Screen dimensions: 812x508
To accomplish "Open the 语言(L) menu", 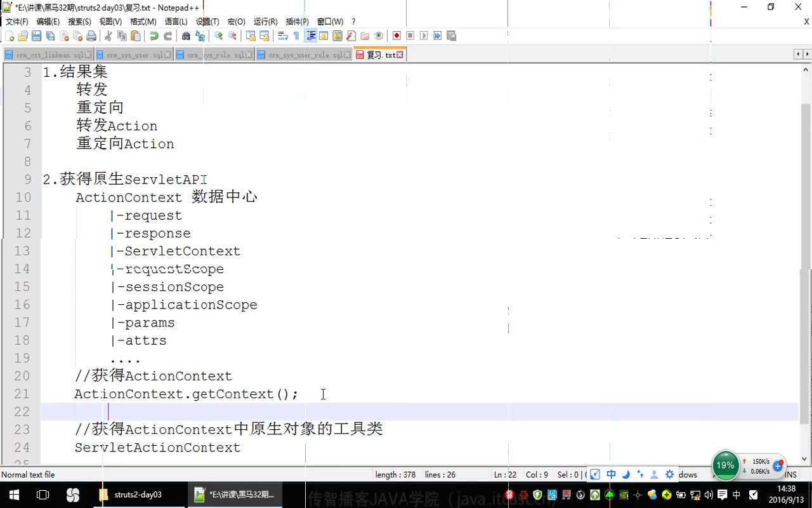I will (x=176, y=22).
